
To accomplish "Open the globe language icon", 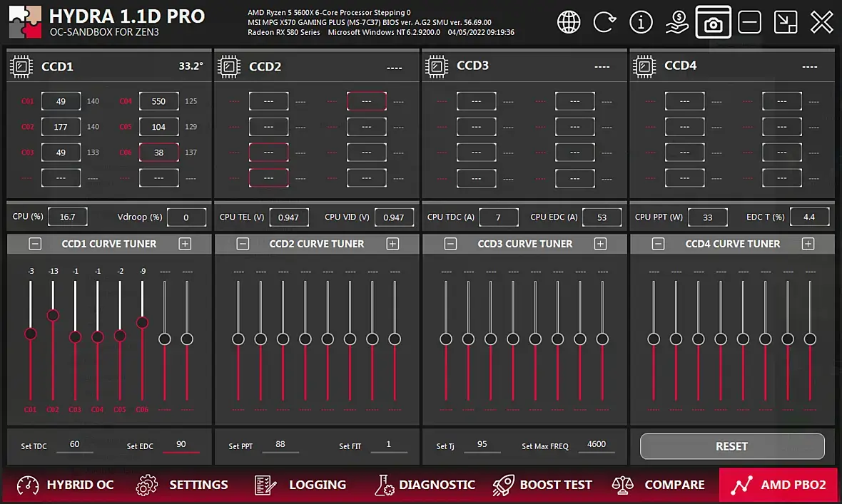I will (x=569, y=23).
